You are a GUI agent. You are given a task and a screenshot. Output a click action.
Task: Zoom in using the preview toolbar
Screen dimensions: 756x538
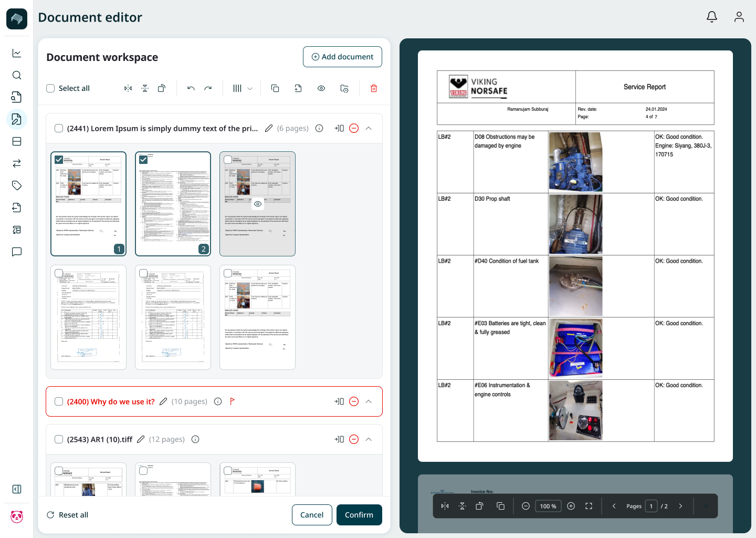pyautogui.click(x=571, y=506)
